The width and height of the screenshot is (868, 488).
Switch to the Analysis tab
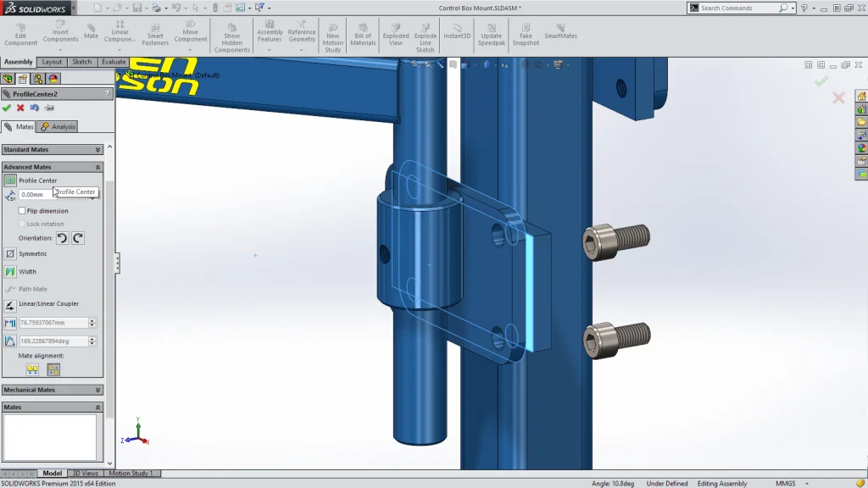58,126
